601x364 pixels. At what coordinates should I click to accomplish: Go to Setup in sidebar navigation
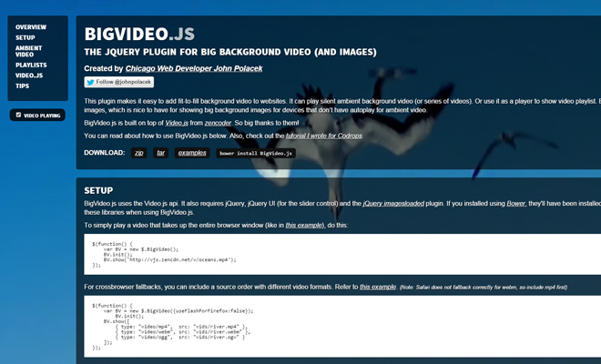pyautogui.click(x=25, y=37)
